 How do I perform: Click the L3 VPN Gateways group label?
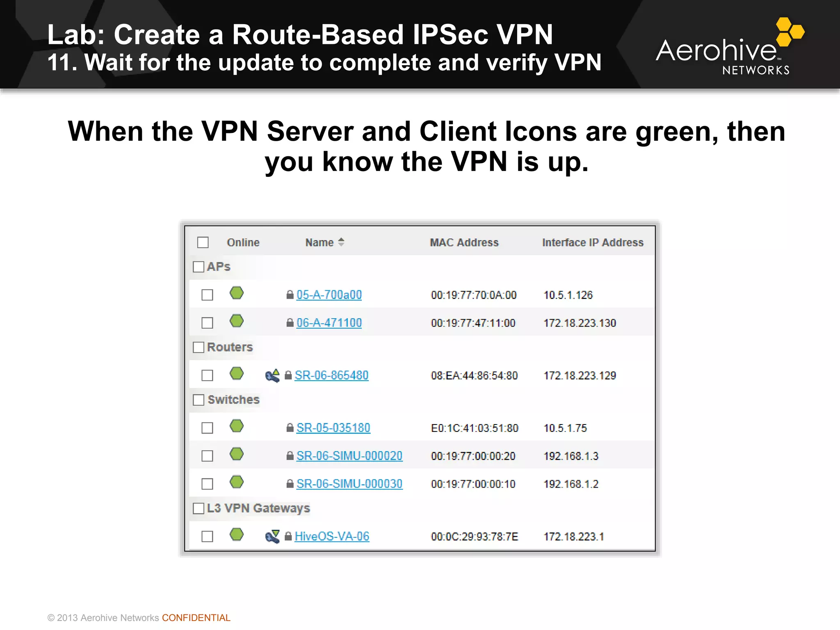(258, 508)
